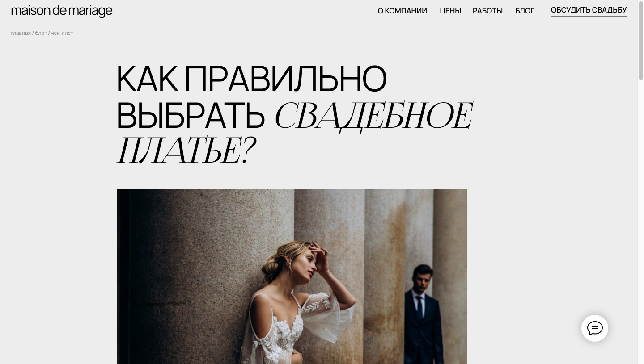Click the italic СВАДЕБНОЕ word in title
This screenshot has height=364, width=644.
coord(373,116)
